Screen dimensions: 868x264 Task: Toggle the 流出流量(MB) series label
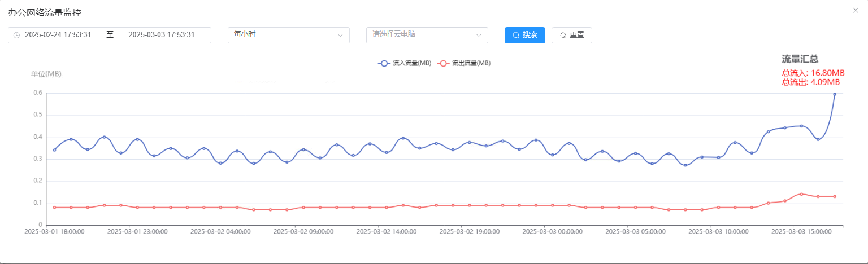tap(471, 63)
